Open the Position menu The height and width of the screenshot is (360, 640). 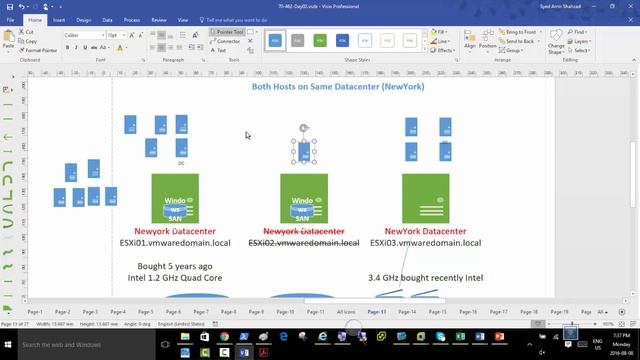[487, 42]
